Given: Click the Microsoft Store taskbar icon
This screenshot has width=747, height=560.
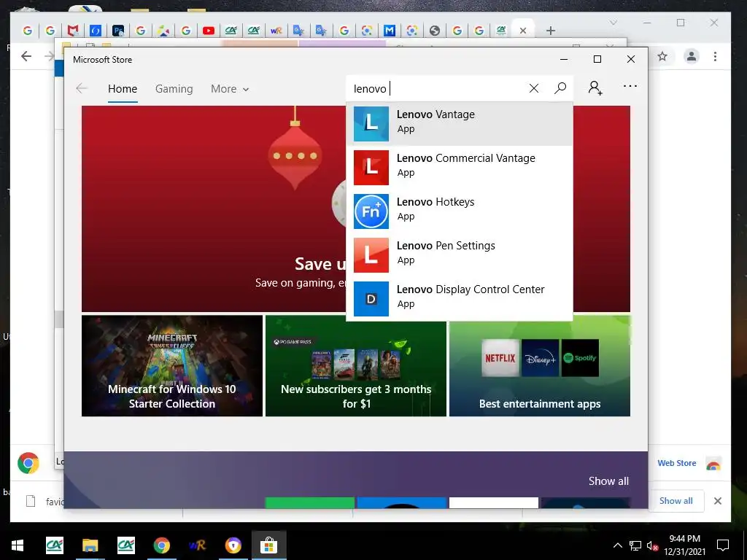Looking at the screenshot, I should (x=268, y=545).
